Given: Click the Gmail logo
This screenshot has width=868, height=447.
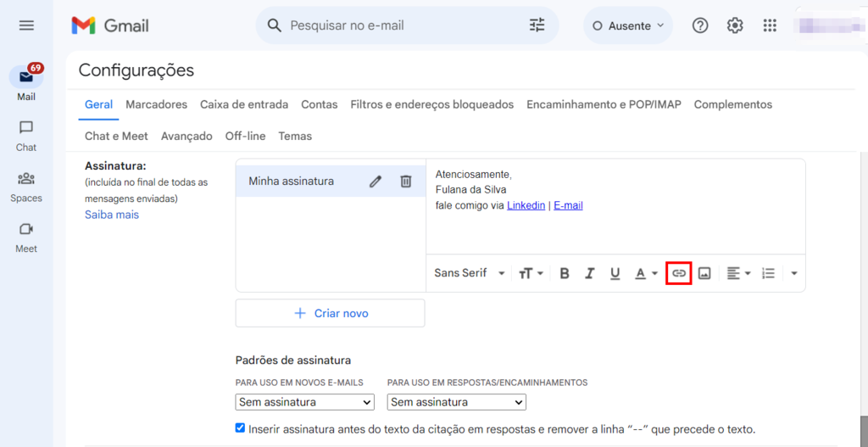Looking at the screenshot, I should pos(110,25).
